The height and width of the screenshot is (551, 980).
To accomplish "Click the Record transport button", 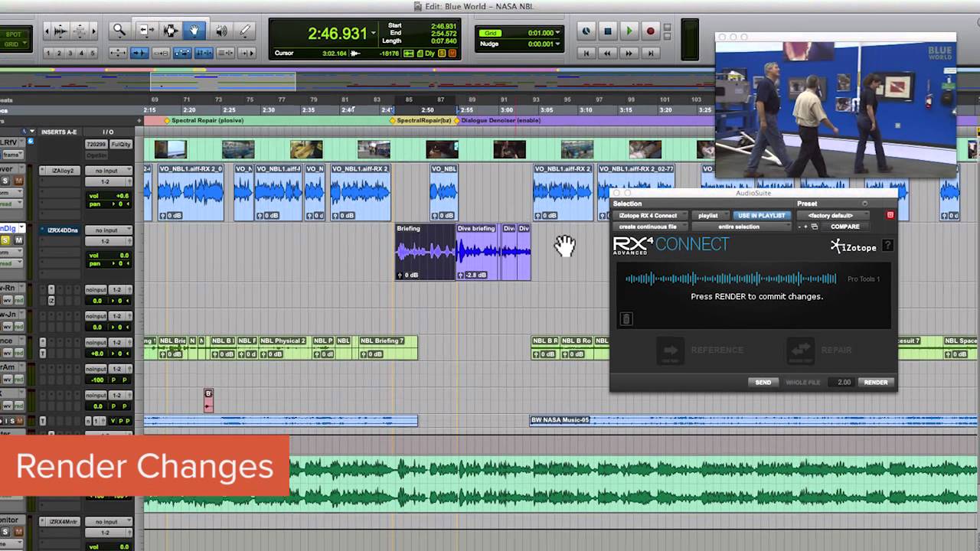I will [x=651, y=31].
